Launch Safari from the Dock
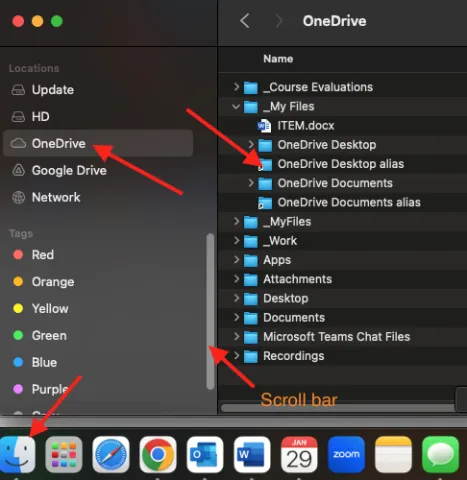This screenshot has height=480, width=467. (x=111, y=455)
